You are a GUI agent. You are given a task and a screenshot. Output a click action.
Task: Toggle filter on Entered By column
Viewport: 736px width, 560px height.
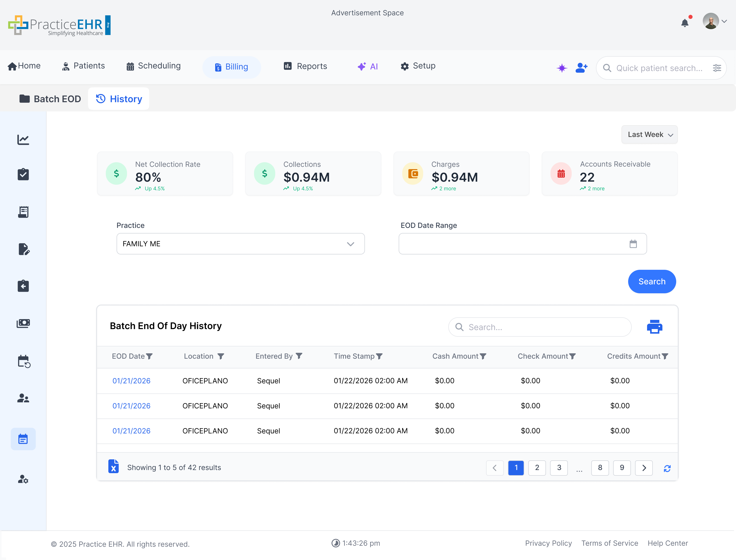299,356
